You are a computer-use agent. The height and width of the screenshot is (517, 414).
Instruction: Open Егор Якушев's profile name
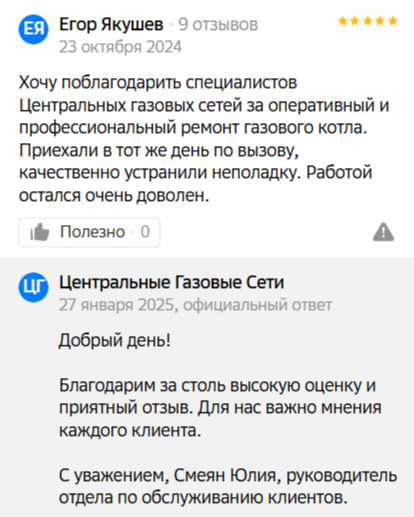pyautogui.click(x=111, y=24)
